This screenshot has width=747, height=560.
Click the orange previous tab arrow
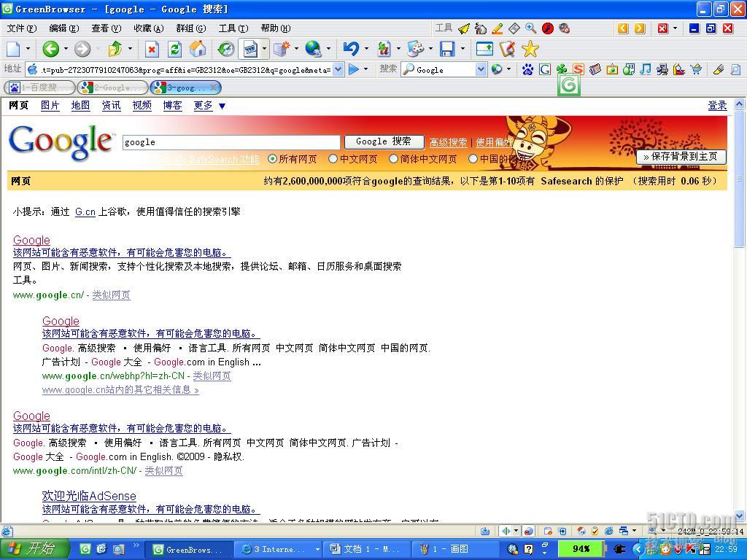[623, 28]
